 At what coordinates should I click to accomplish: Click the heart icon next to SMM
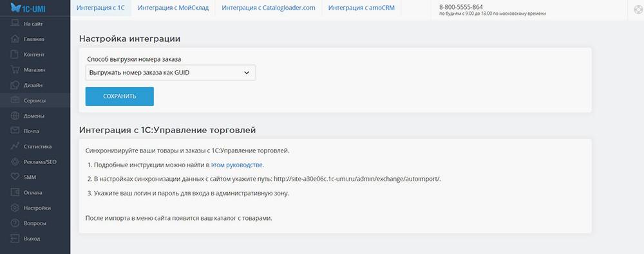point(15,177)
